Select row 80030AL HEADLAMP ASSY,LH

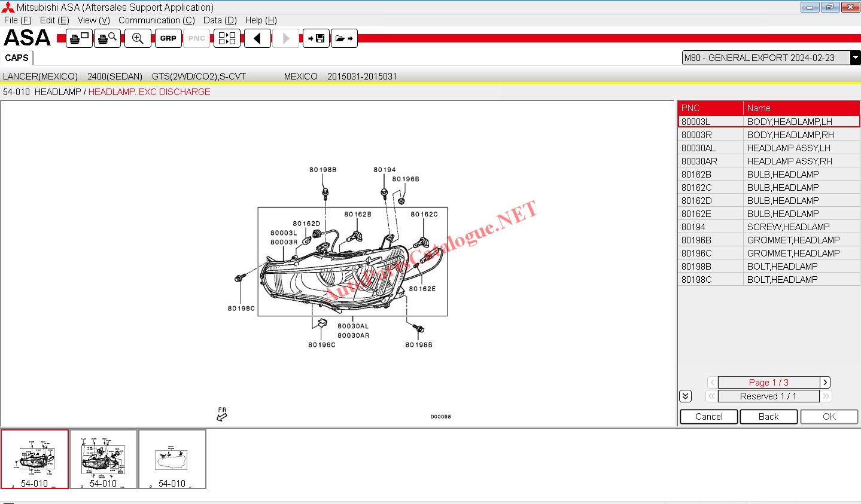click(769, 148)
